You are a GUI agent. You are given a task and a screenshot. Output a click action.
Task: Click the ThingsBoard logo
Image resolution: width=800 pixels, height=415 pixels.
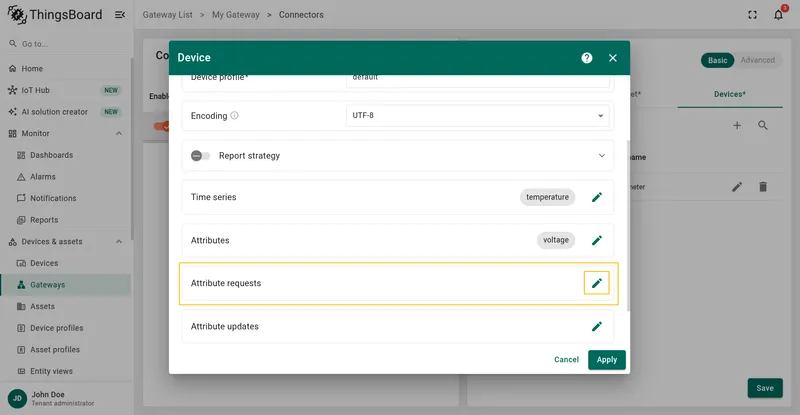tap(55, 15)
